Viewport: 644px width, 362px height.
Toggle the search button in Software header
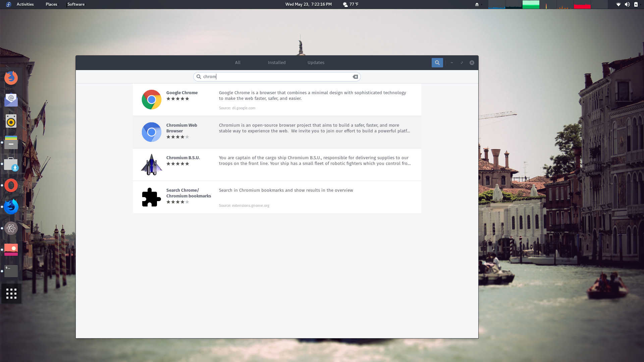coord(437,63)
